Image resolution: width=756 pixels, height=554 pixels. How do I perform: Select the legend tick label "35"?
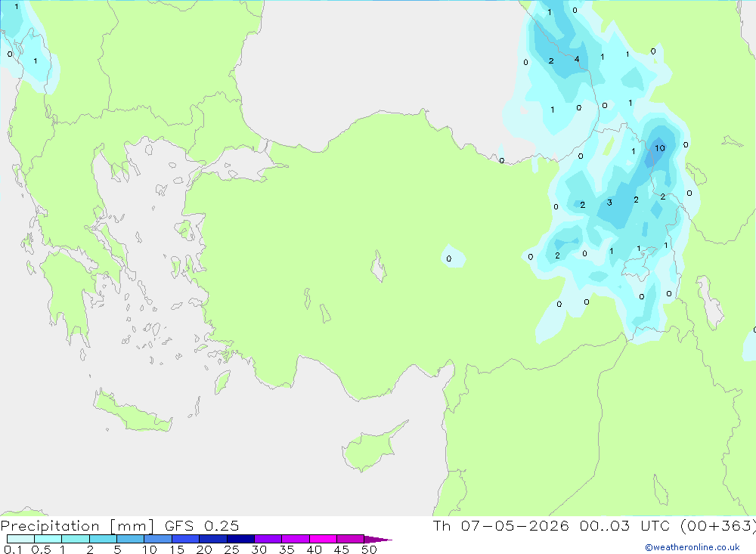[x=287, y=549]
